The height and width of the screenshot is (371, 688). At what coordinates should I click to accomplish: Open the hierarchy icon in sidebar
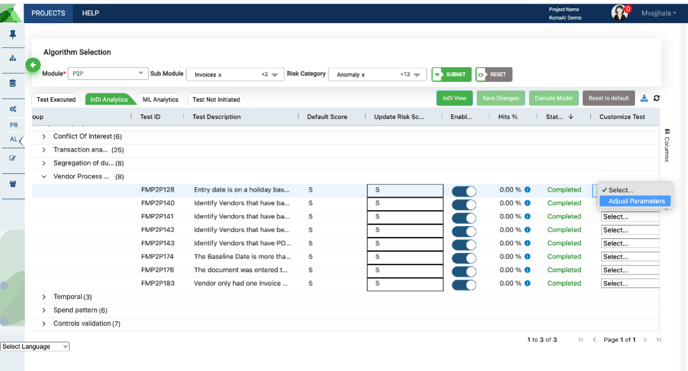click(x=13, y=58)
